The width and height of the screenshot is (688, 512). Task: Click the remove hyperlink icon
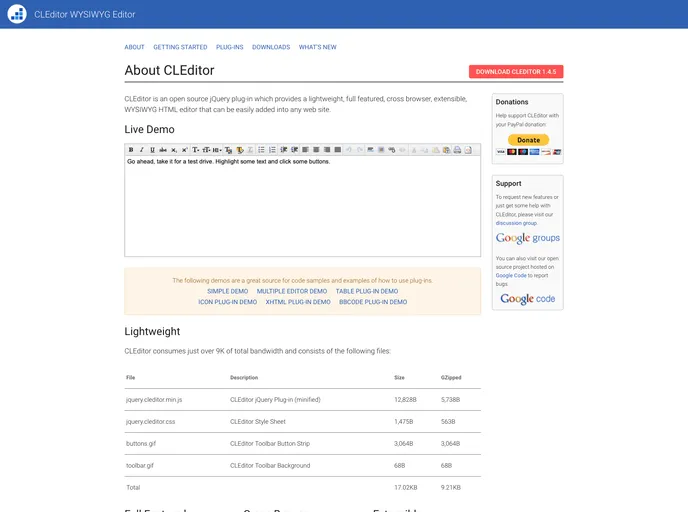click(x=402, y=150)
